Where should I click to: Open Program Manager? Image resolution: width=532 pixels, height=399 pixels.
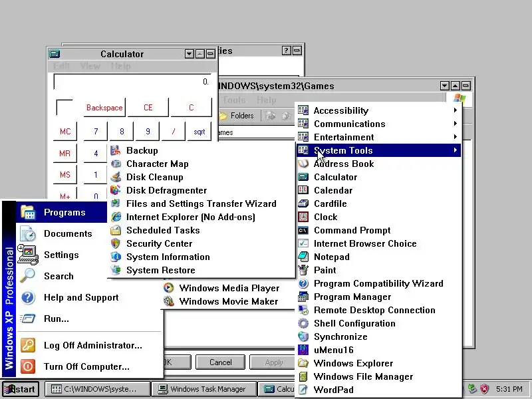(x=378, y=297)
